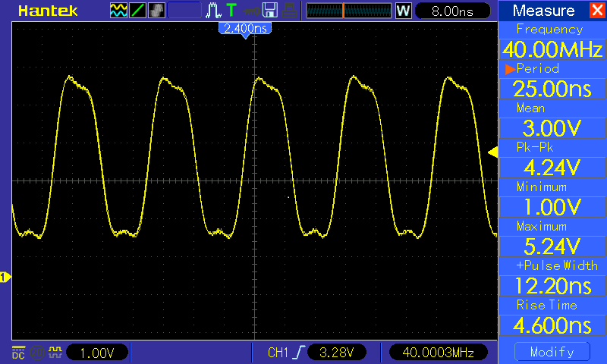
Task: Click the DC coupling icon
Action: (18, 352)
